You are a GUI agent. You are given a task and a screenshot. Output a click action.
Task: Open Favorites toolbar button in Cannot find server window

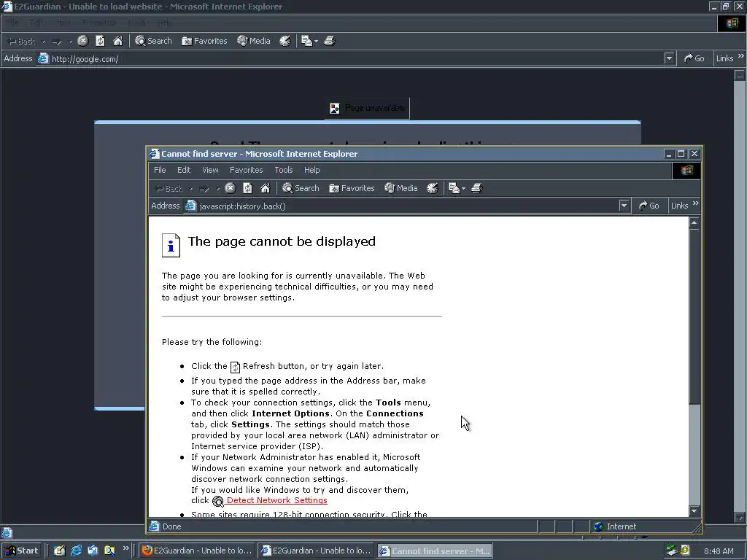tap(352, 188)
